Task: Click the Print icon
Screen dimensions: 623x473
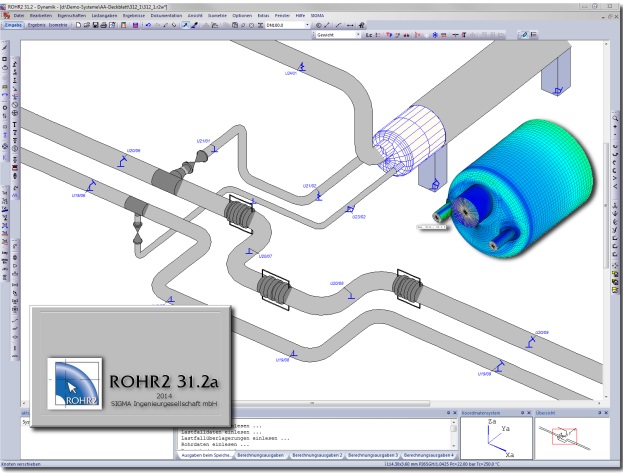Action: pyautogui.click(x=104, y=25)
